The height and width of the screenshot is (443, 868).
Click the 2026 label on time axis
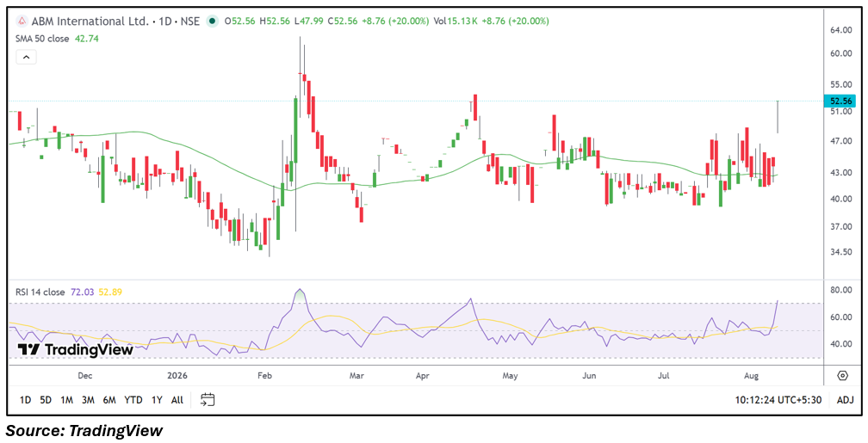click(177, 376)
